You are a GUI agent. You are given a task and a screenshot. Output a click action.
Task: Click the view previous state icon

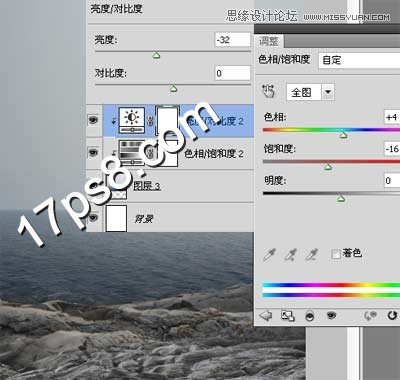coord(371,315)
